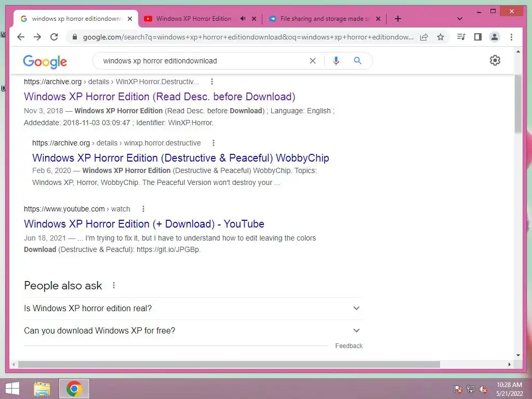The height and width of the screenshot is (399, 532).
Task: Open Chrome profile avatar
Action: pos(495,37)
